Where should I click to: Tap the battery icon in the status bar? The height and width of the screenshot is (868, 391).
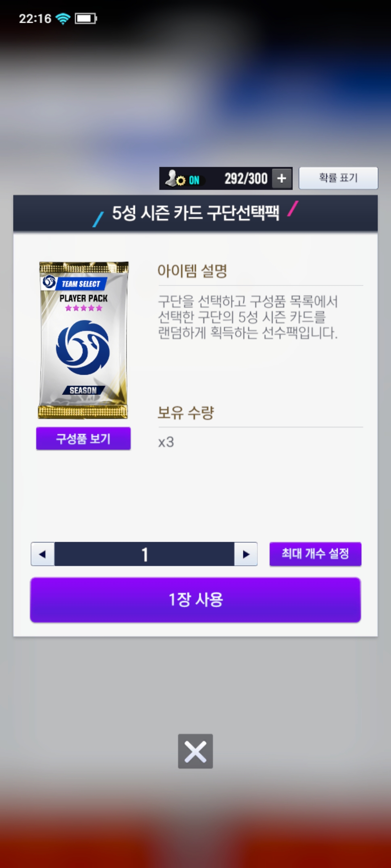point(86,18)
